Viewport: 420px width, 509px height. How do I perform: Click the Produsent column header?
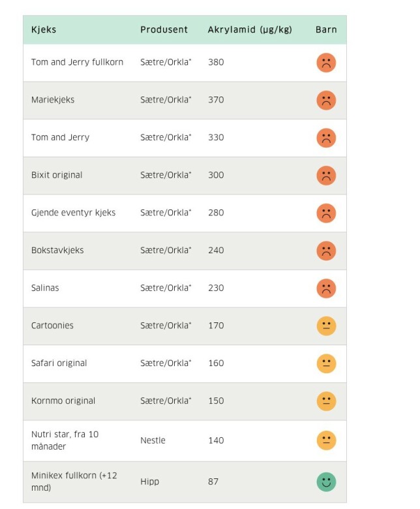click(164, 29)
